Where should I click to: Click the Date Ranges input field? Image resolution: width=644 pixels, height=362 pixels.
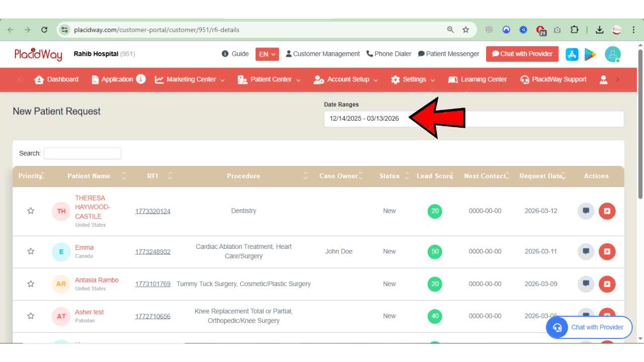click(474, 119)
